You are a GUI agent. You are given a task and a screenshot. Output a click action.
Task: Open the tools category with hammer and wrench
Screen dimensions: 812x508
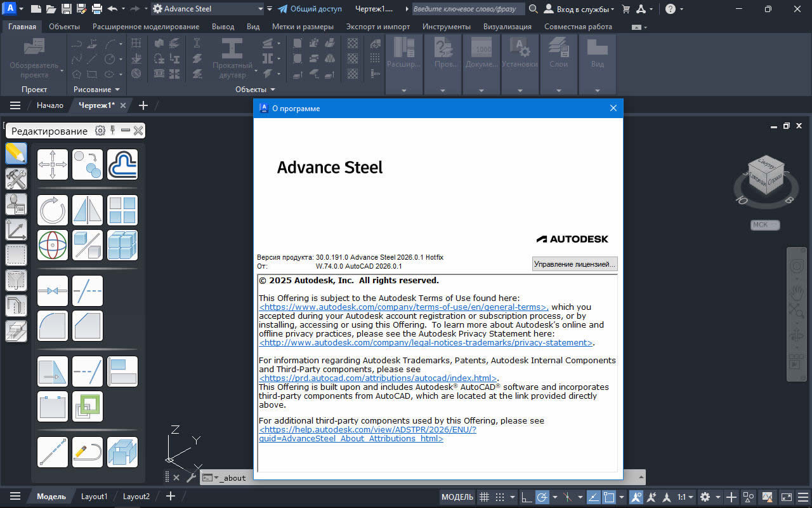16,179
